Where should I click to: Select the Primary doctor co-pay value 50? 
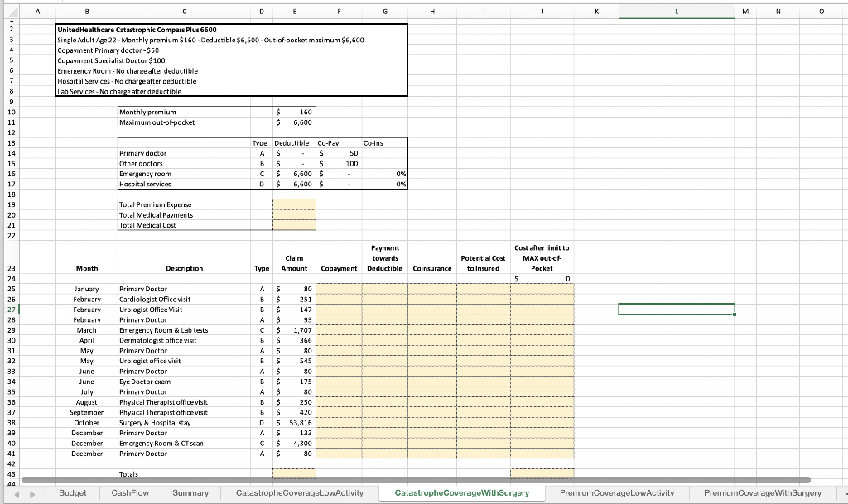pos(339,153)
